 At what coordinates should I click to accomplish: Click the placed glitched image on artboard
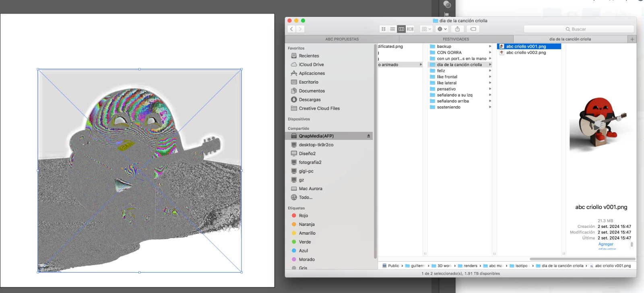point(140,171)
